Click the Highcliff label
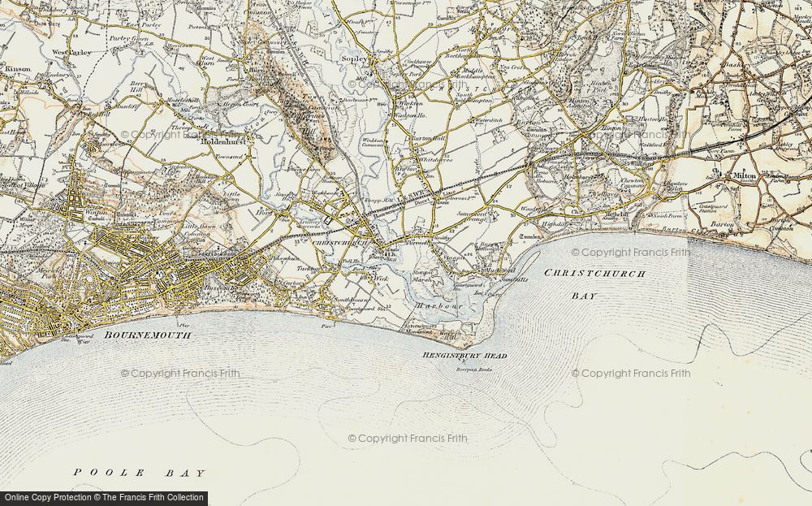812x506 pixels. (x=555, y=223)
